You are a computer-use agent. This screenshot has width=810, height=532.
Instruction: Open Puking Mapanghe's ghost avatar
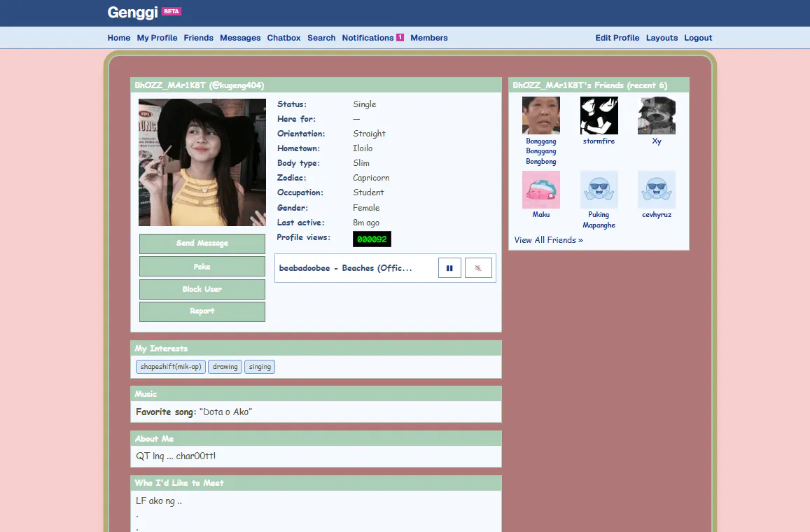click(599, 190)
